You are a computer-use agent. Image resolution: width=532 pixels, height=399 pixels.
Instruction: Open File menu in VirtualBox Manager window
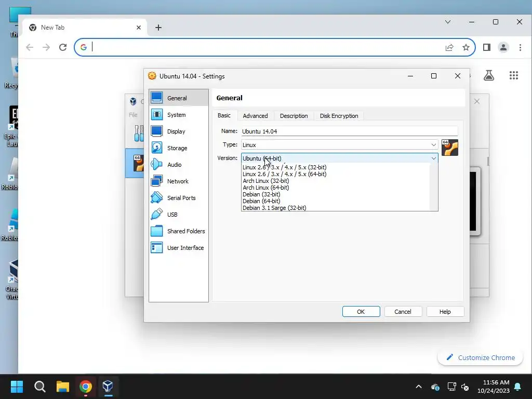(133, 115)
